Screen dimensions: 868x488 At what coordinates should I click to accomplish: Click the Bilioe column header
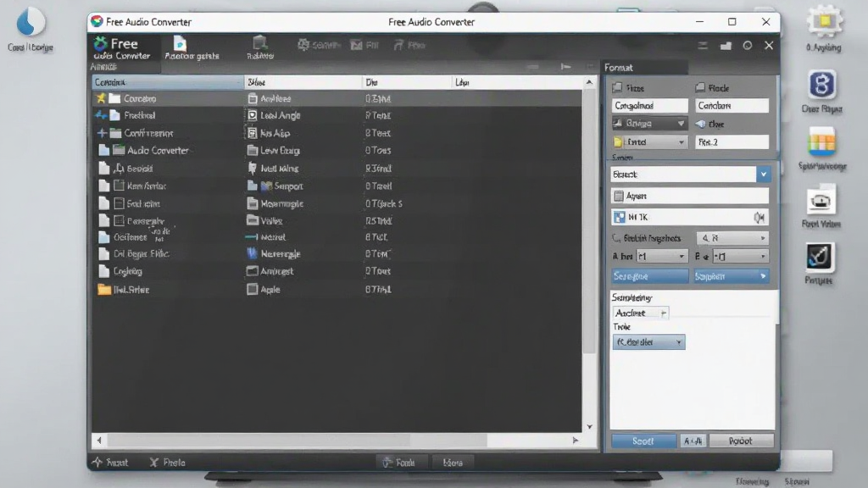point(303,82)
